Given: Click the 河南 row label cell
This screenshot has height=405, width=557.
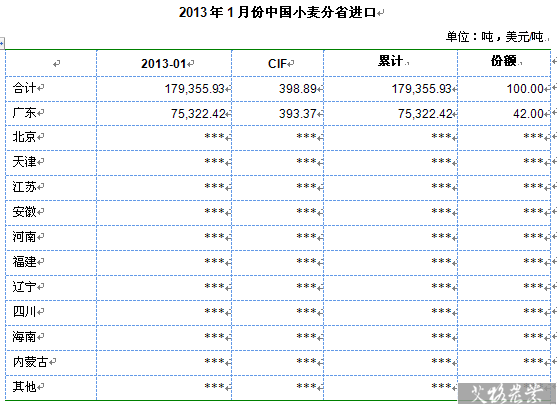Looking at the screenshot, I should tap(51, 237).
